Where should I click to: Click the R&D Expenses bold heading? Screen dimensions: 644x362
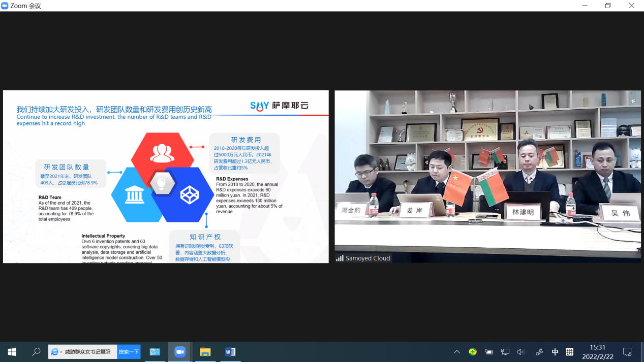click(232, 179)
